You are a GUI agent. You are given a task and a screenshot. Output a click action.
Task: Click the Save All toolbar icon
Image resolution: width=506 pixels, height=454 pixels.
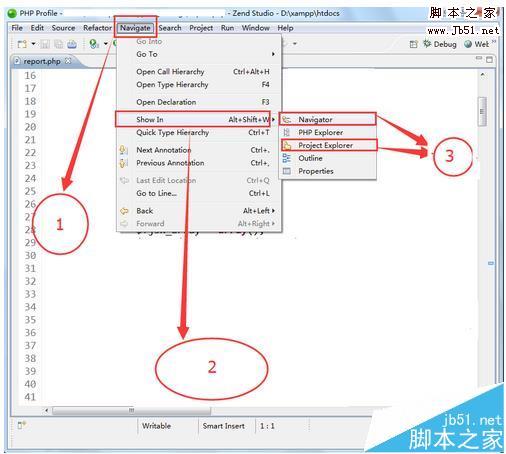(59, 44)
